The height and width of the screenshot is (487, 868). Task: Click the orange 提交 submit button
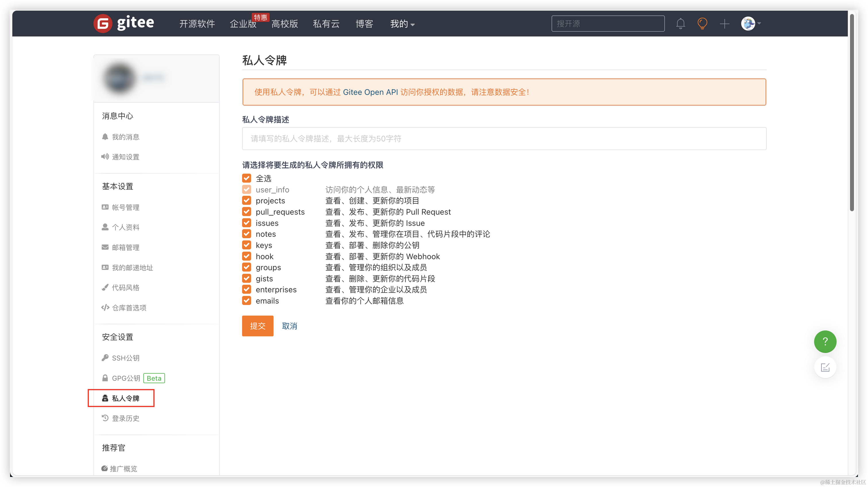point(257,326)
